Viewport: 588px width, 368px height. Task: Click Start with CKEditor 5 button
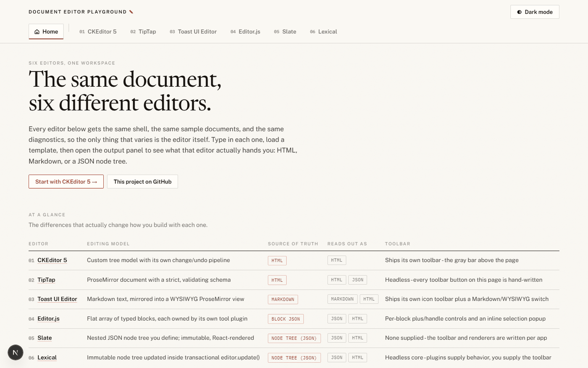tap(66, 182)
